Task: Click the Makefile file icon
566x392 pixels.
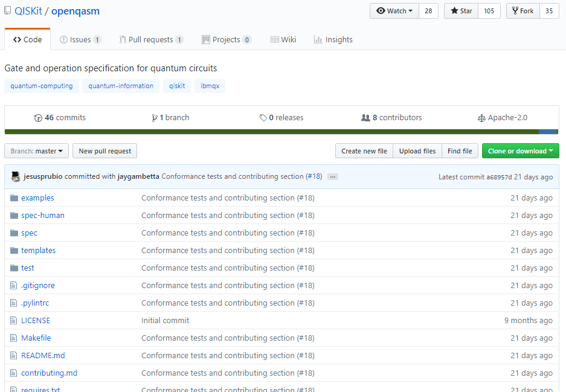Action: [x=14, y=338]
